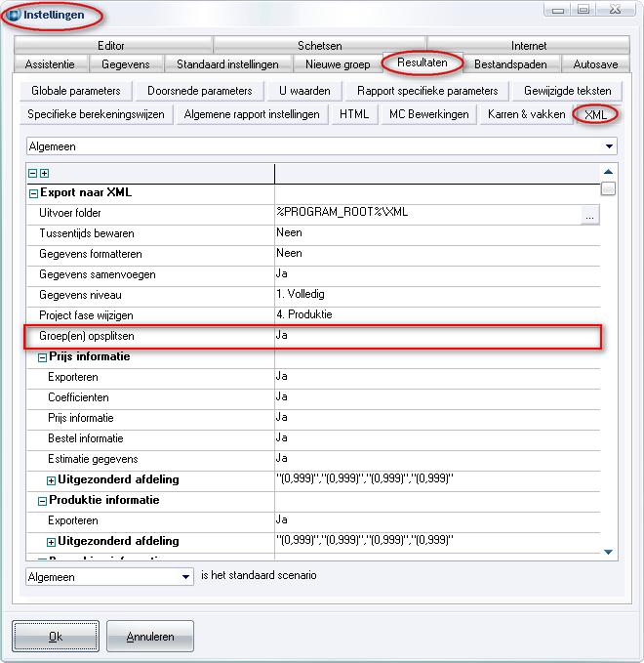Viewport: 644px width, 663px height.
Task: Select the Resultaten tab
Action: click(x=423, y=62)
